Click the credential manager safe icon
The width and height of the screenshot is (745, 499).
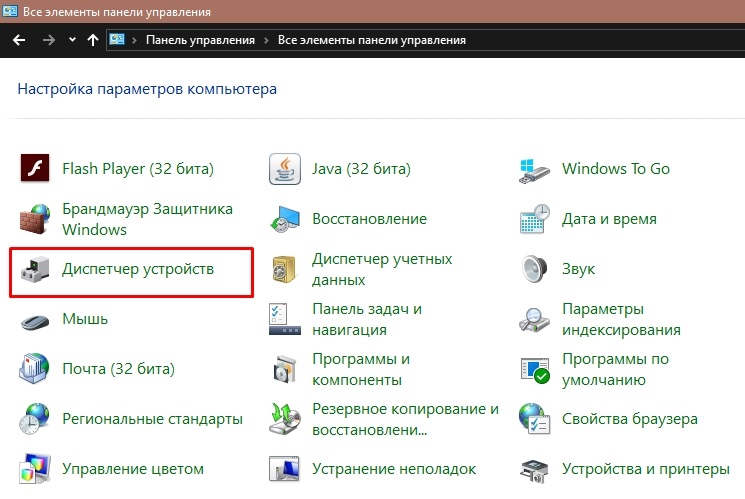tap(284, 269)
